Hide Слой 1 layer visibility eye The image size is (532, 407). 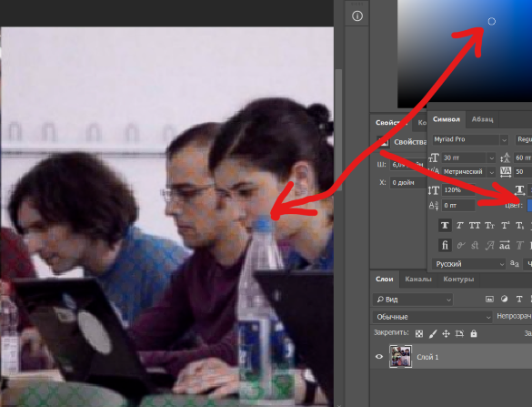tap(379, 357)
